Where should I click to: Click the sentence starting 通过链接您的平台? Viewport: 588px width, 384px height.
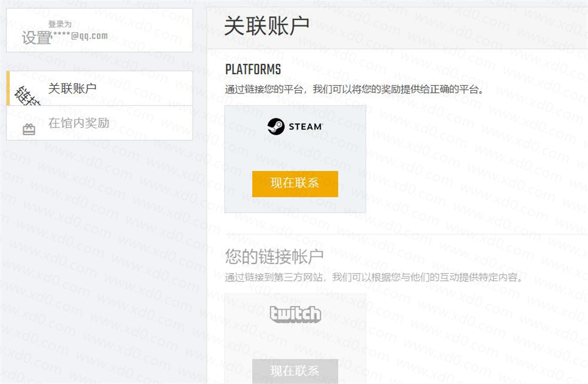355,89
